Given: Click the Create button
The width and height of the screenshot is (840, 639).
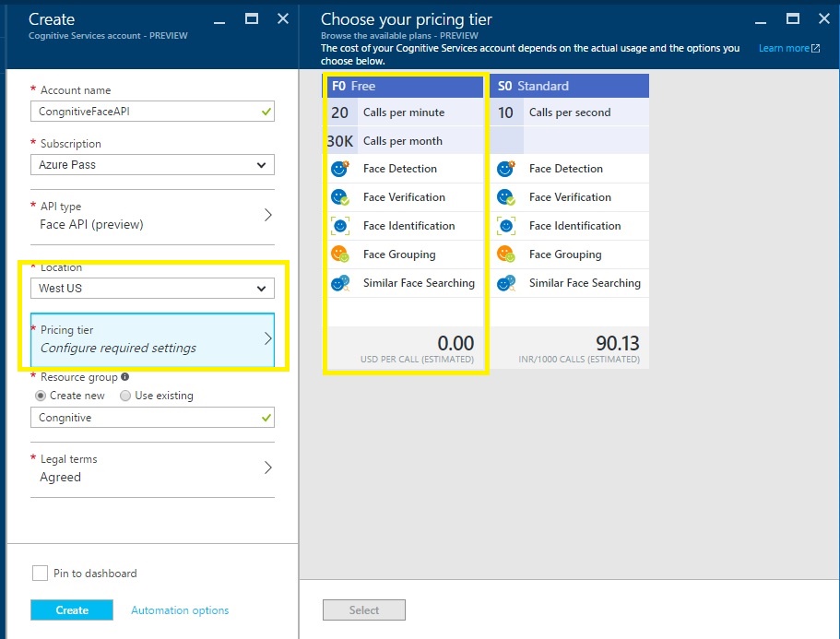Looking at the screenshot, I should point(71,609).
